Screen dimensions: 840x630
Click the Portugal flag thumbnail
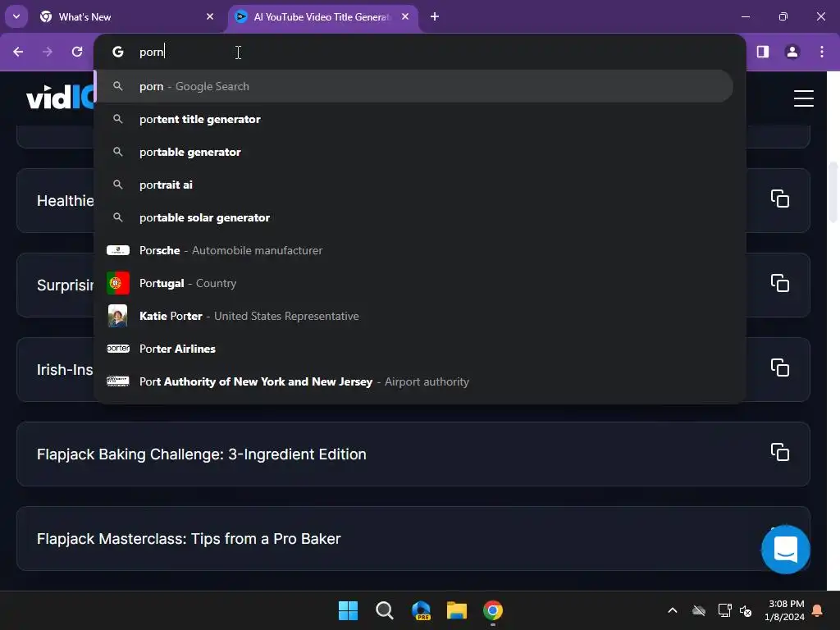118,283
